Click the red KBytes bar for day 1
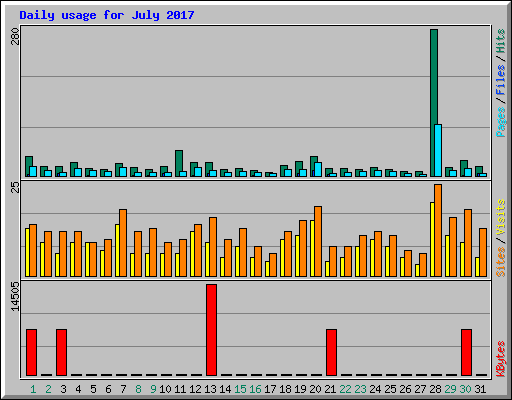This screenshot has height=400, width=512. pyautogui.click(x=31, y=352)
